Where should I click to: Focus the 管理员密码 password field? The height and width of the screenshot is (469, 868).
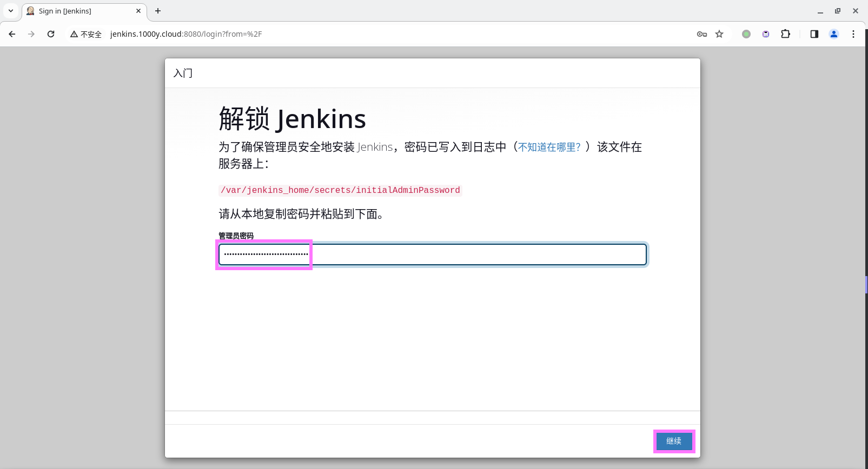point(433,254)
